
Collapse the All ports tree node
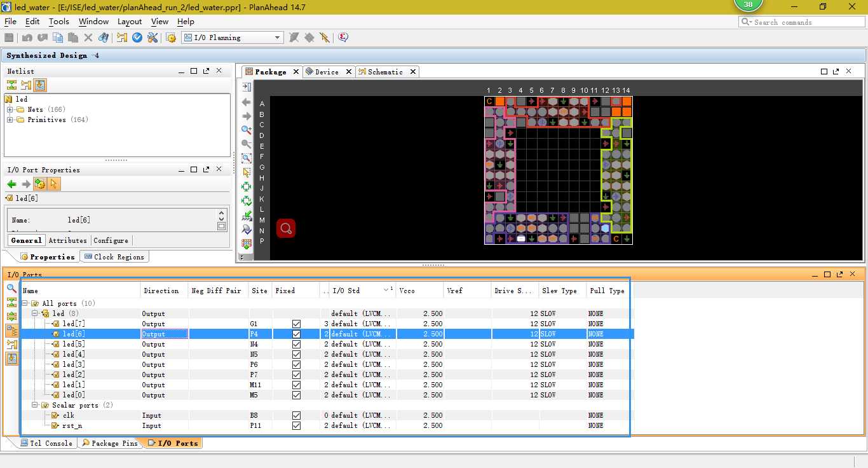point(26,303)
